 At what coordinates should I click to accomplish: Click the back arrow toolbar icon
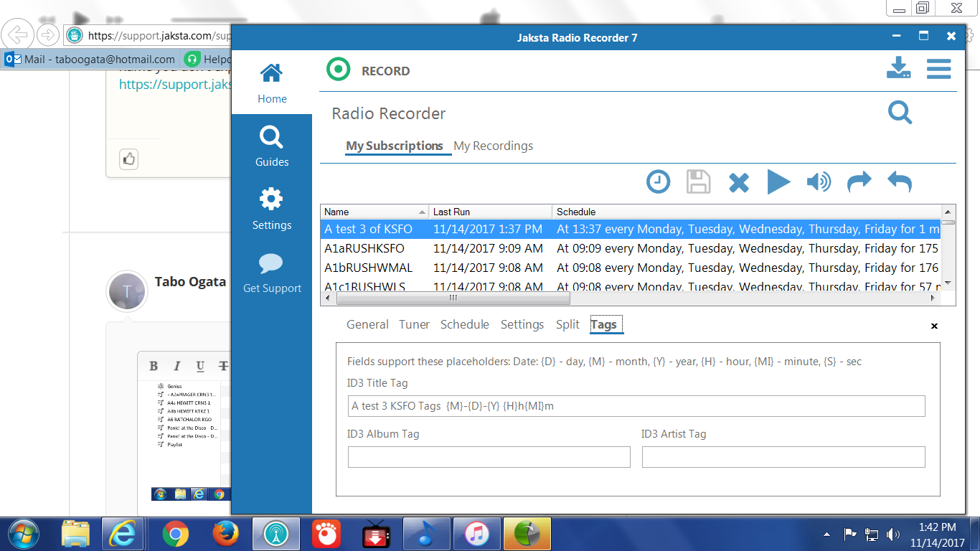click(x=899, y=182)
